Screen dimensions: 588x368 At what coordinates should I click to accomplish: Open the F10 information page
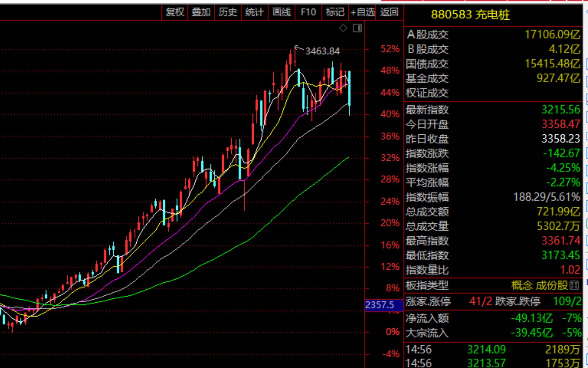(x=308, y=12)
